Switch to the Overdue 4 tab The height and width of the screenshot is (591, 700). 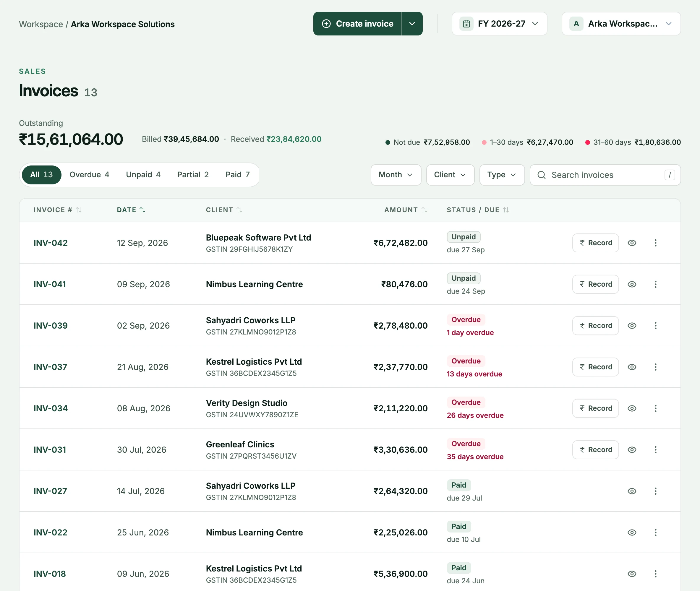click(90, 175)
